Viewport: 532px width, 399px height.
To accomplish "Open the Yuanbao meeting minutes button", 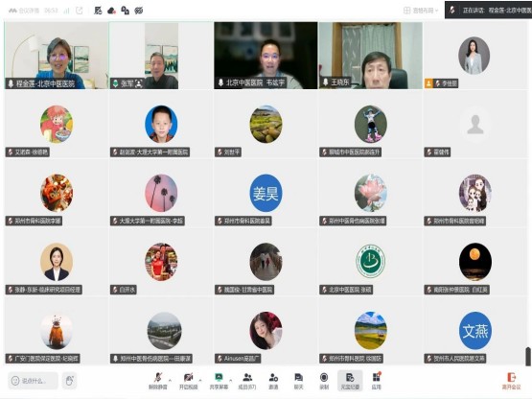I will click(350, 381).
